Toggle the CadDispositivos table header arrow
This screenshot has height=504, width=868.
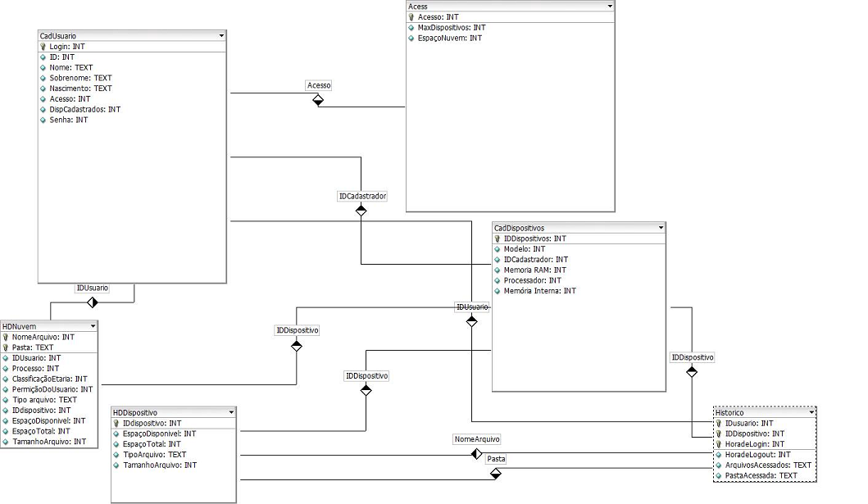pos(661,228)
